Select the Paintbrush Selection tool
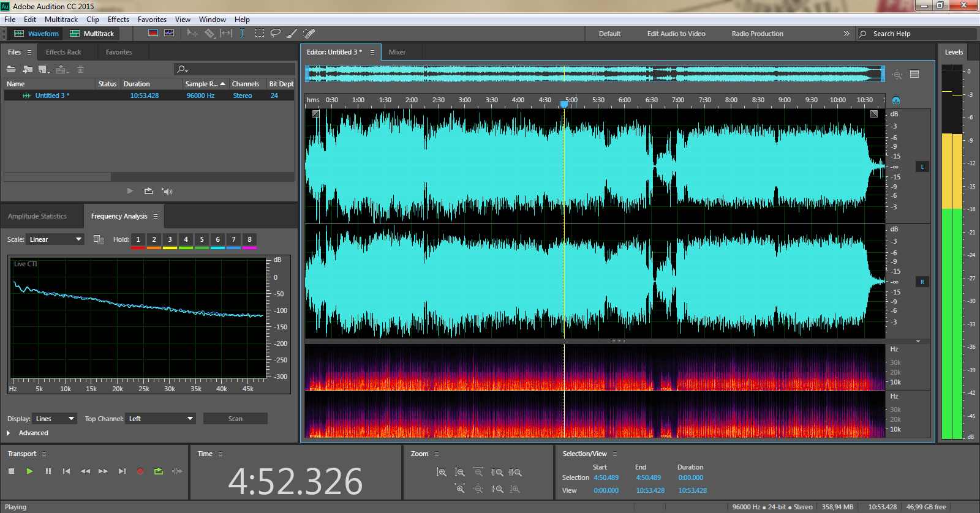This screenshot has height=513, width=980. [x=292, y=33]
